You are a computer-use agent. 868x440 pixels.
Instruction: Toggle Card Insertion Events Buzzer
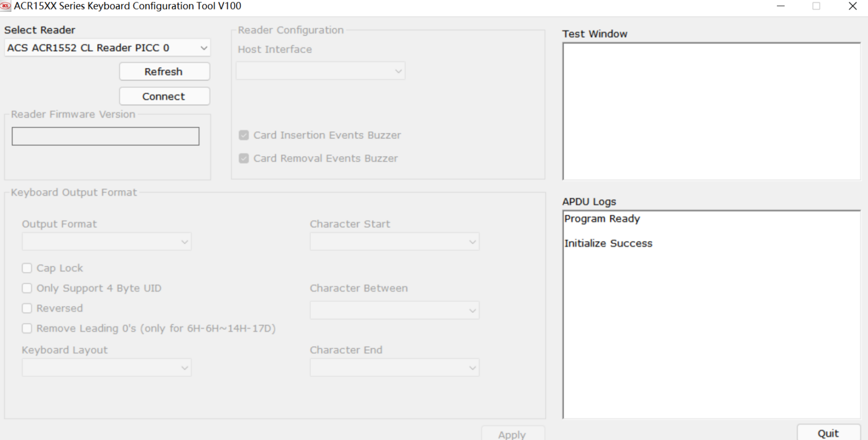[x=244, y=135]
